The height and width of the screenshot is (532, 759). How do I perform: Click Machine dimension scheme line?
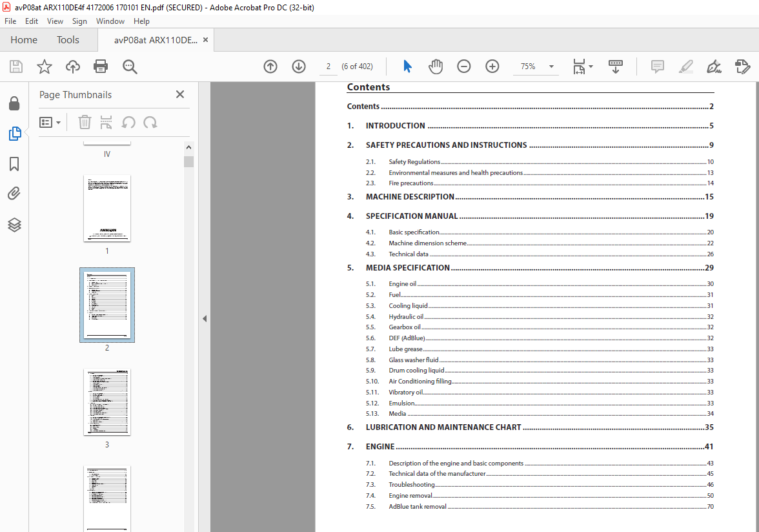point(540,243)
